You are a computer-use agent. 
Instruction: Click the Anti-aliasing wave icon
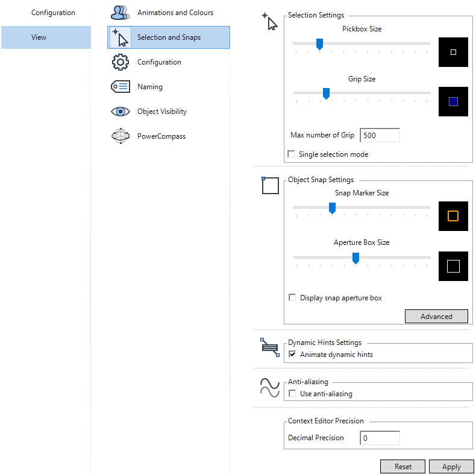269,387
